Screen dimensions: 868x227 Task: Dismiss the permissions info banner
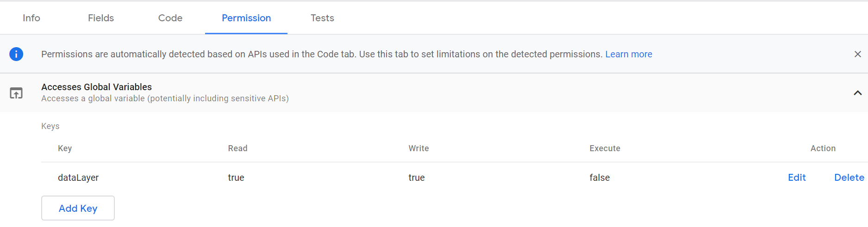coord(857,54)
